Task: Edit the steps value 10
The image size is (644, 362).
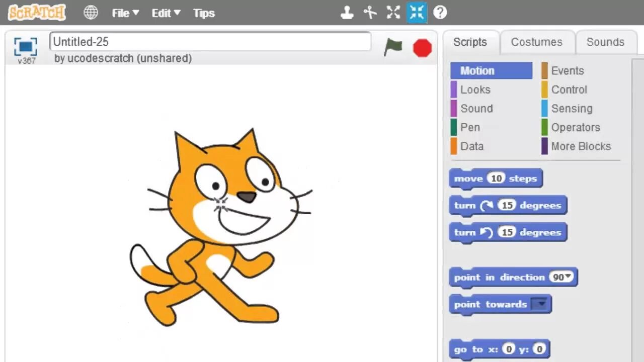Action: tap(496, 178)
